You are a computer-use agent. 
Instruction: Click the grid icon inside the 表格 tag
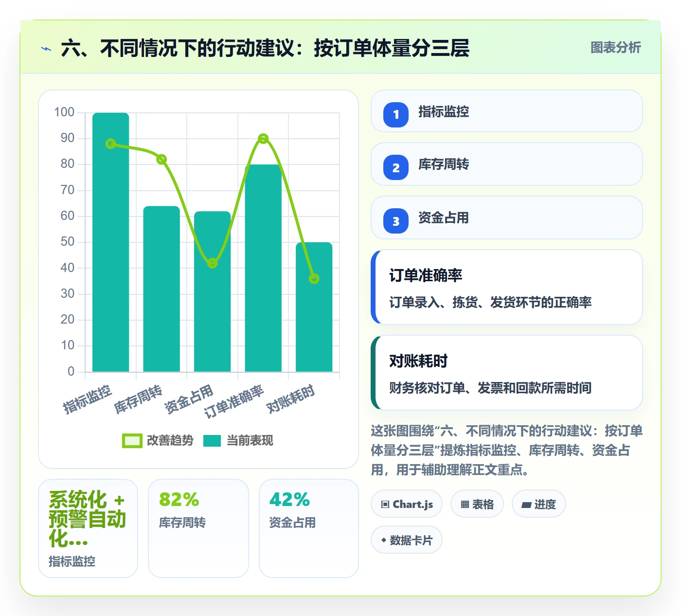click(465, 505)
